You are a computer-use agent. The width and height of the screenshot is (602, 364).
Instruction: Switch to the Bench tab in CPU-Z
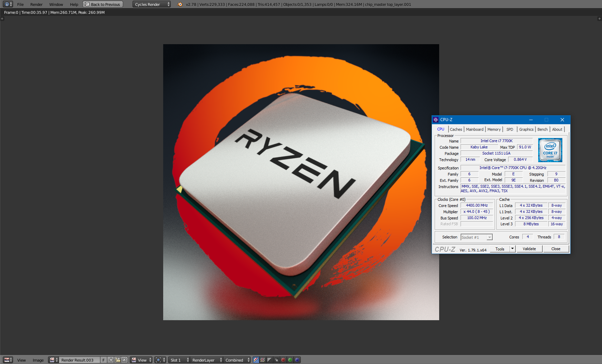(x=542, y=129)
